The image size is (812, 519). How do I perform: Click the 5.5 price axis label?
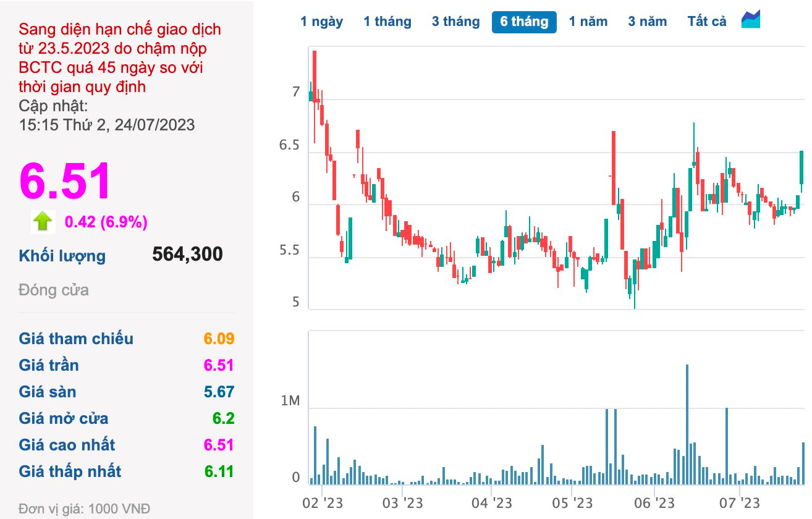click(x=289, y=251)
